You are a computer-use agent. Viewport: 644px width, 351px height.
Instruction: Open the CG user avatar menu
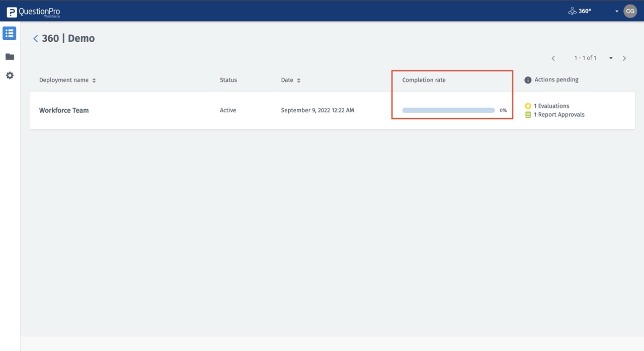point(630,11)
